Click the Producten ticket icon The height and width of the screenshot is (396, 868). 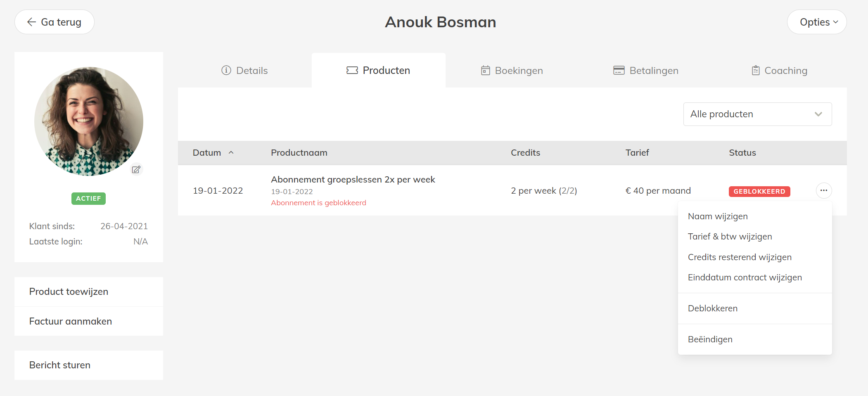tap(352, 71)
